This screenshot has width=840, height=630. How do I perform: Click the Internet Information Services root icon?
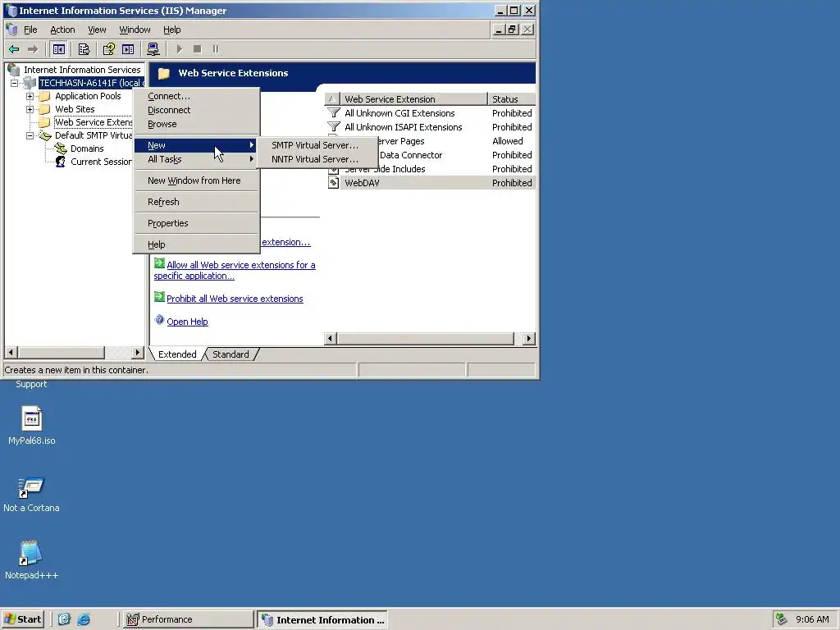[15, 70]
